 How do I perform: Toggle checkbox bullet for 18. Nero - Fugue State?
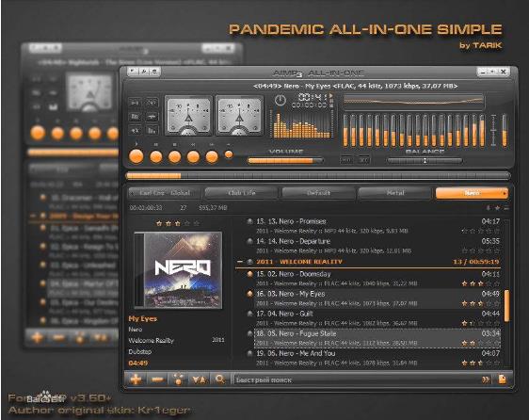pyautogui.click(x=250, y=333)
